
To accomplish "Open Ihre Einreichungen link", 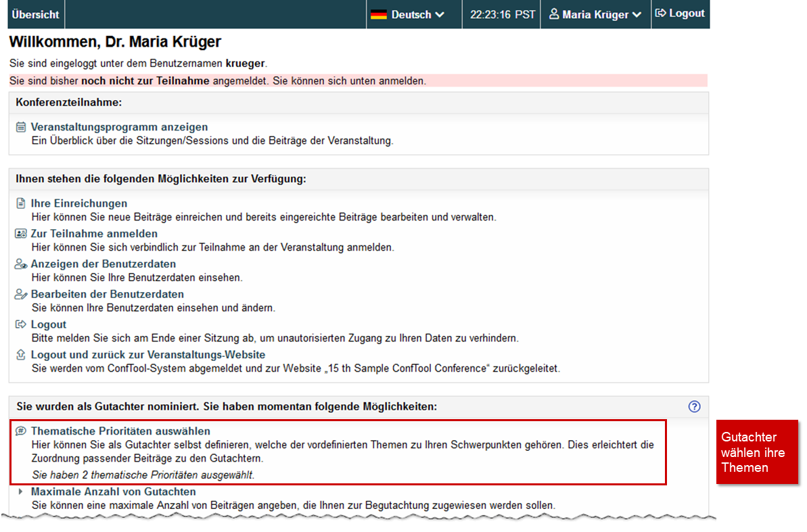I will coord(78,203).
